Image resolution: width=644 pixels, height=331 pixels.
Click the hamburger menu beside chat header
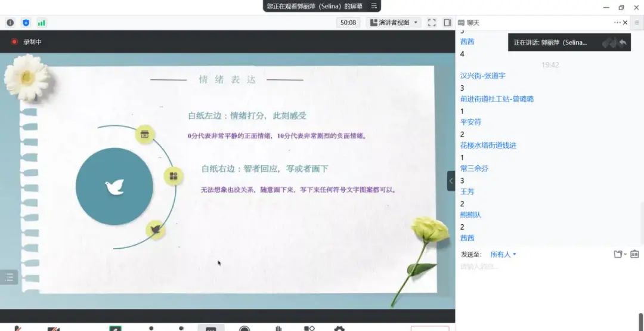[637, 23]
